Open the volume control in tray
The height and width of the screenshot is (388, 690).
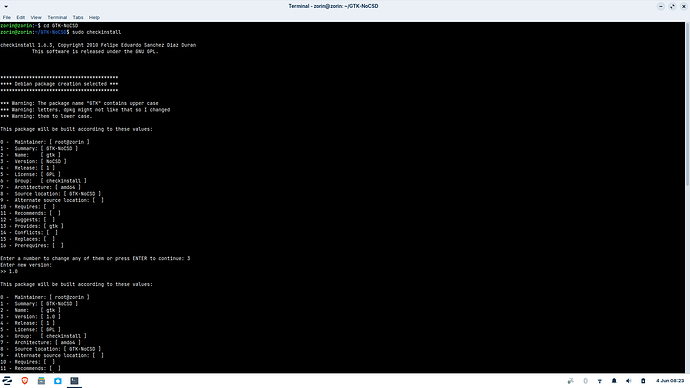point(628,381)
